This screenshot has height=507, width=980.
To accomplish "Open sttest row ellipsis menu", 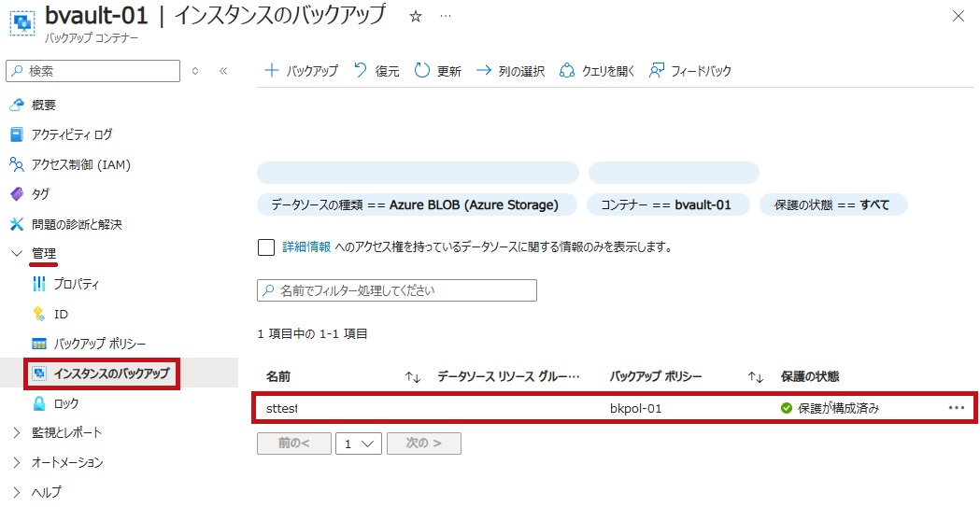I will (957, 408).
